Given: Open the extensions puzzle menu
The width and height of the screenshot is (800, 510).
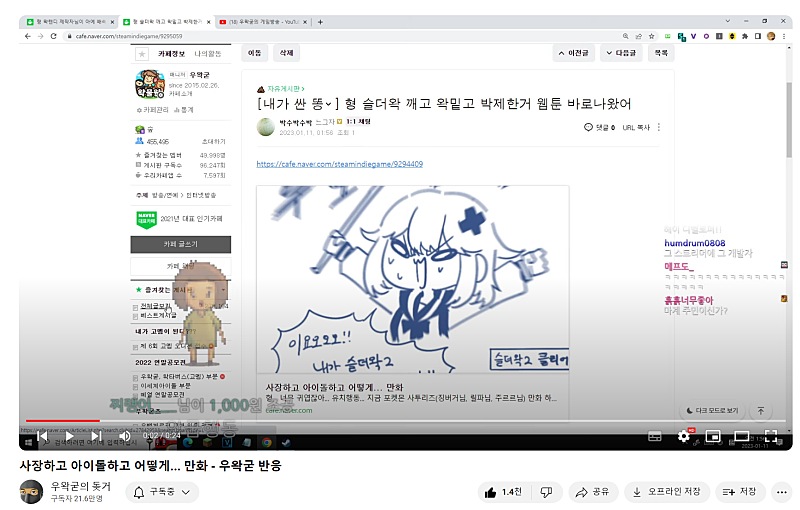Looking at the screenshot, I should click(x=745, y=36).
